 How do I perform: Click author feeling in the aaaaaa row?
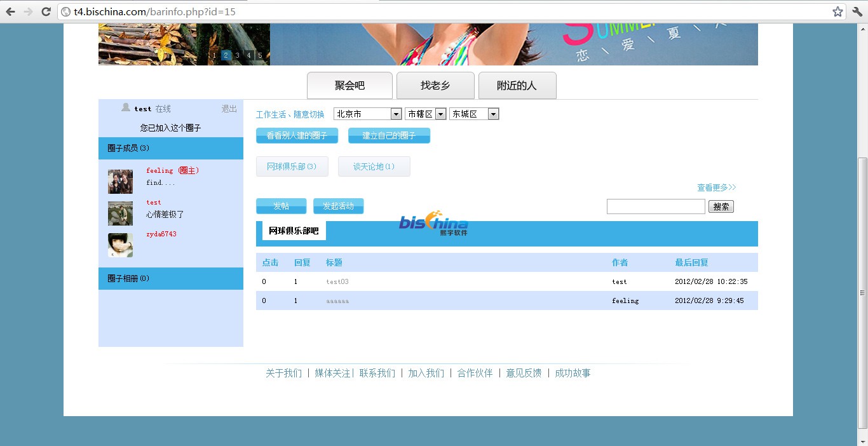[625, 301]
